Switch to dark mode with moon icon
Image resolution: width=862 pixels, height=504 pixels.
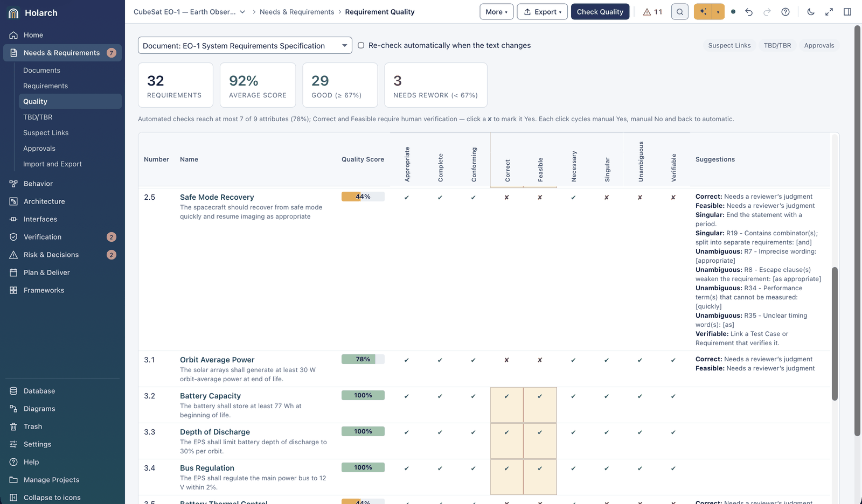[x=811, y=12]
